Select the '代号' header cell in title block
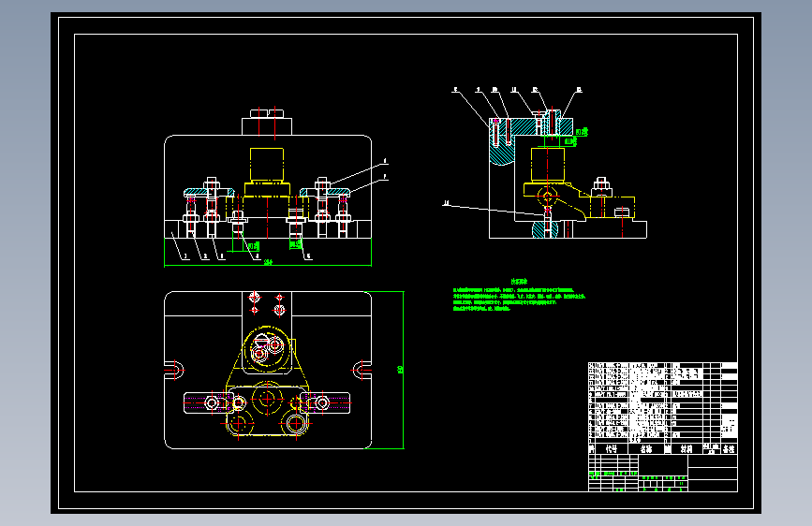The height and width of the screenshot is (526, 812). click(x=611, y=449)
